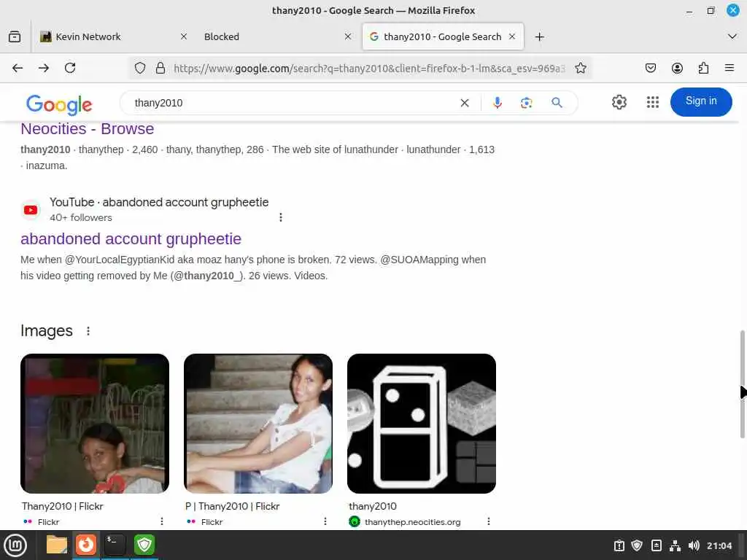Open first Flickr image thumbnail
Image resolution: width=747 pixels, height=560 pixels.
tap(95, 424)
